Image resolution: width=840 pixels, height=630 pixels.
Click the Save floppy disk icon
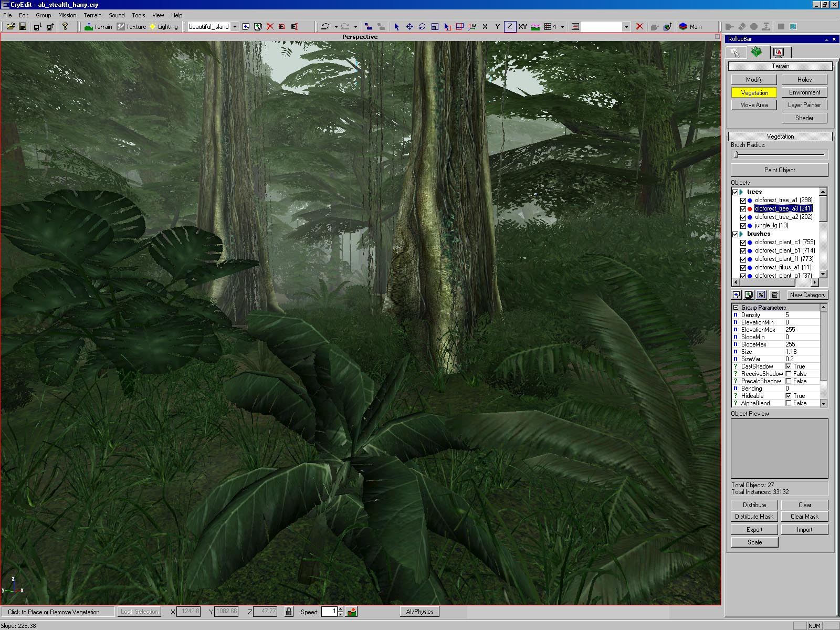coord(23,27)
